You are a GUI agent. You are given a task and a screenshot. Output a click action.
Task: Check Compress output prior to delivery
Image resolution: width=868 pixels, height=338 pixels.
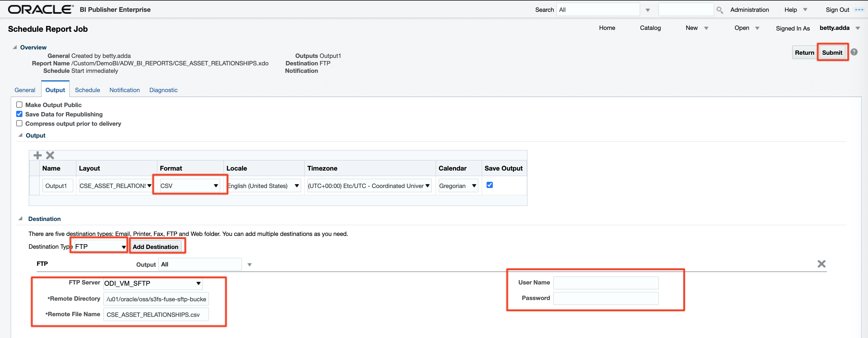pyautogui.click(x=20, y=123)
